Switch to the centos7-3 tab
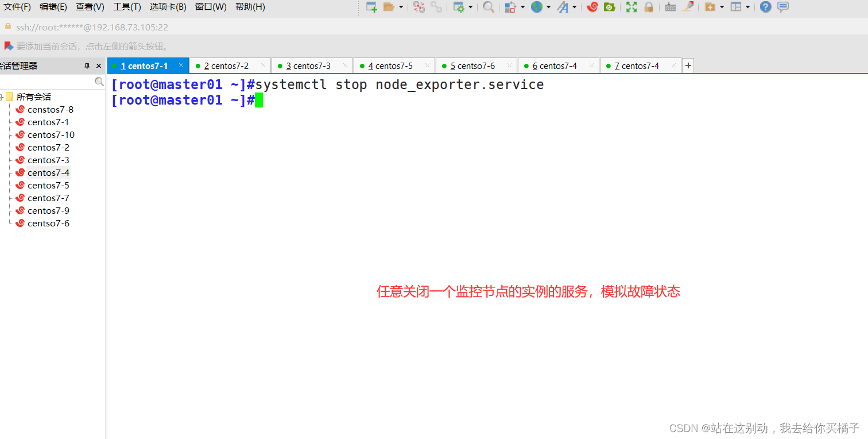The image size is (868, 439). (x=310, y=66)
